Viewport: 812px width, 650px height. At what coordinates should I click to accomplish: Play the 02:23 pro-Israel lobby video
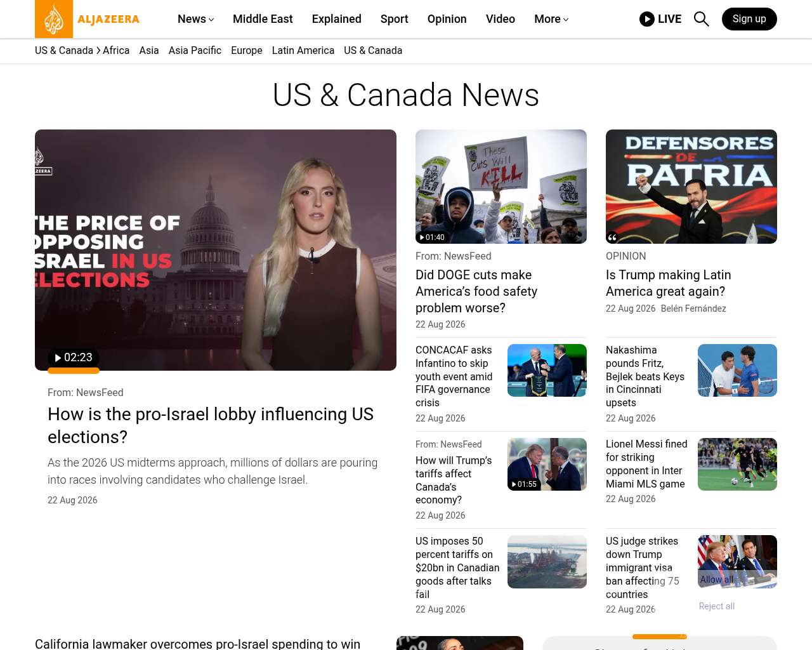point(74,358)
